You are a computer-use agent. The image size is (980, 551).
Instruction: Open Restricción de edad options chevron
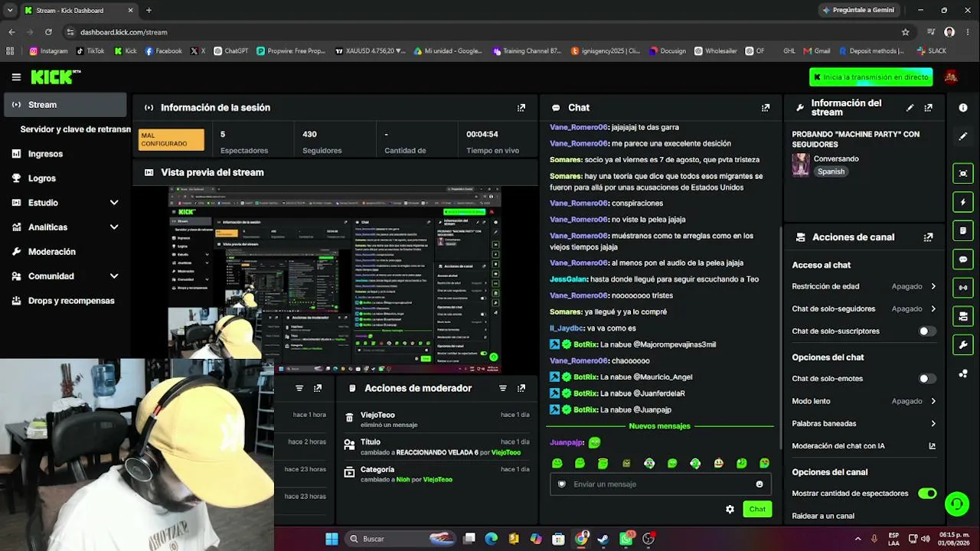click(933, 286)
